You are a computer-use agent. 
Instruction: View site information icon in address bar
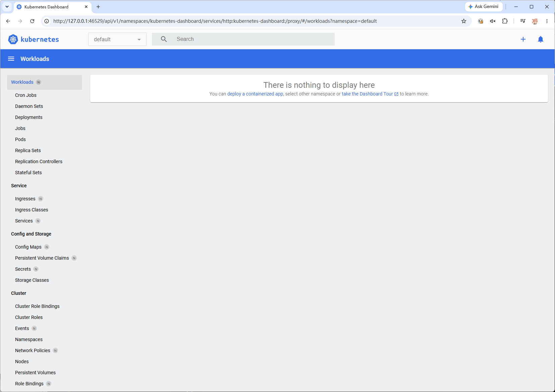click(47, 21)
